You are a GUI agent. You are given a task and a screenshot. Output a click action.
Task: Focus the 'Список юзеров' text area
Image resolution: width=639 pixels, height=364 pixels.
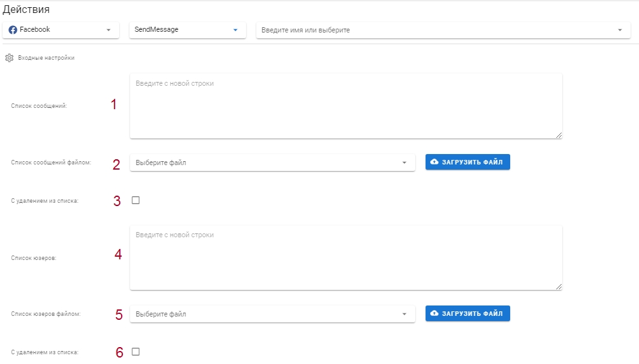tap(346, 258)
